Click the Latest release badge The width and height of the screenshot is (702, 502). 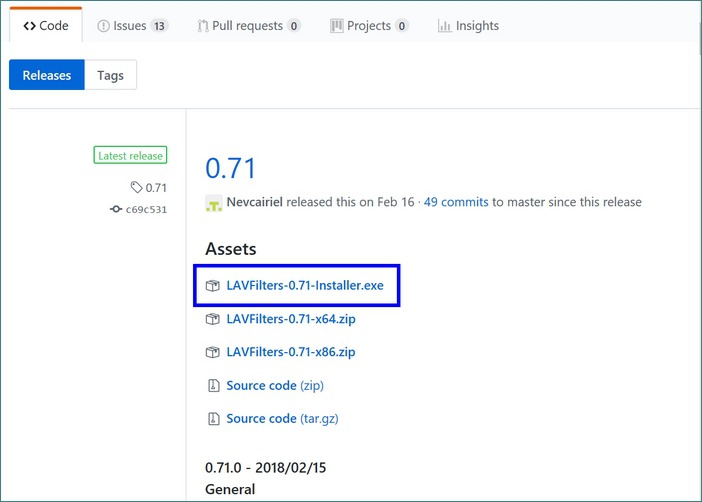[x=130, y=155]
